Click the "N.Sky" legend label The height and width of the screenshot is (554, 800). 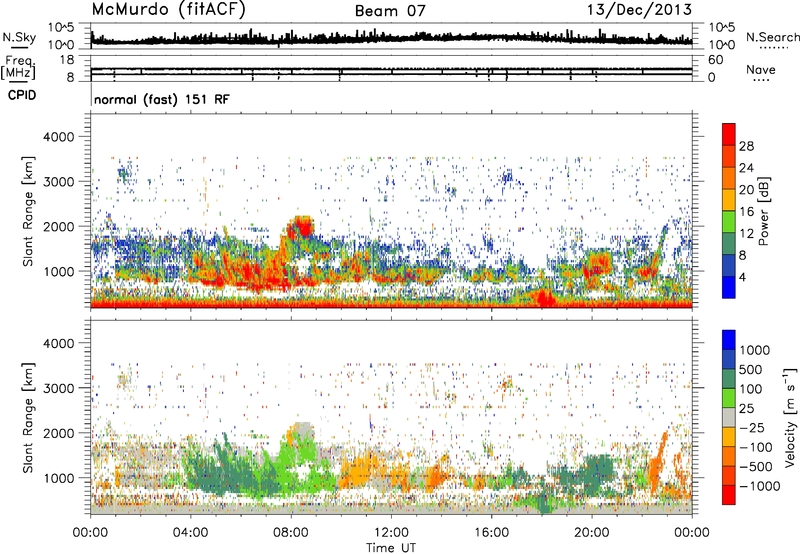(x=19, y=37)
